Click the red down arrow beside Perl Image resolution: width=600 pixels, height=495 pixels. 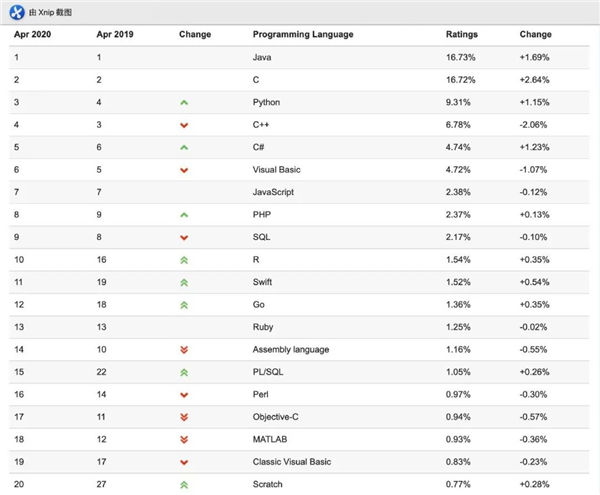[184, 395]
